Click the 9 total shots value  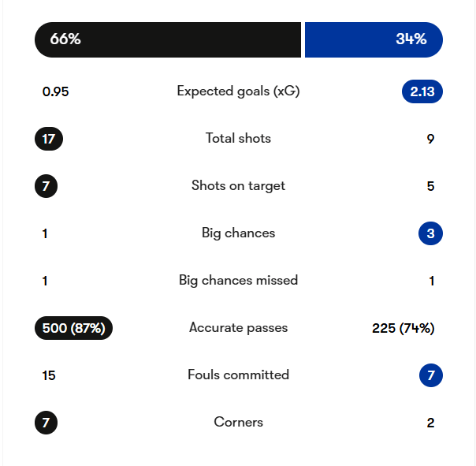(430, 140)
